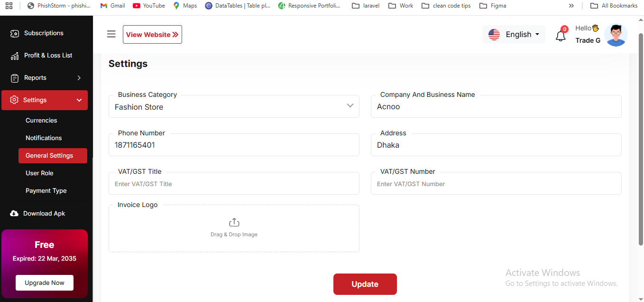The height and width of the screenshot is (302, 644).
Task: Click the Download Apk cloud icon
Action: click(14, 214)
